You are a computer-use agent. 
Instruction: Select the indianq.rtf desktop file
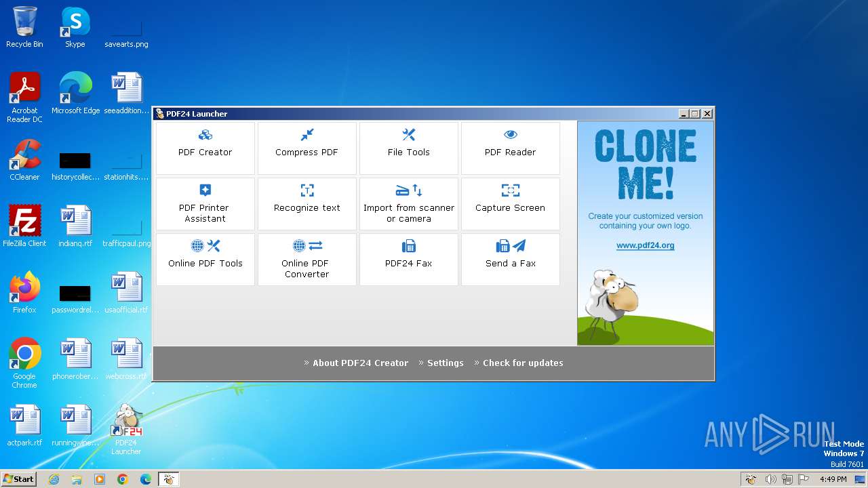75,226
